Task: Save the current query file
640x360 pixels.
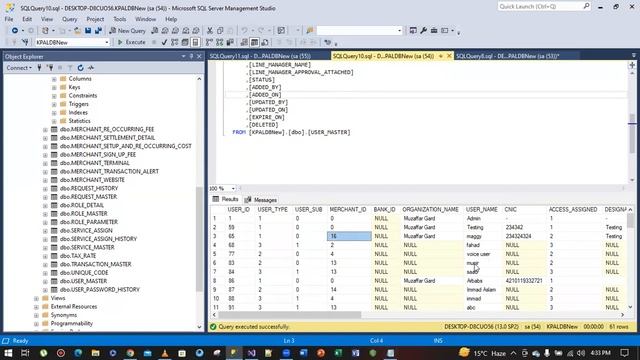Action: pos(88,31)
